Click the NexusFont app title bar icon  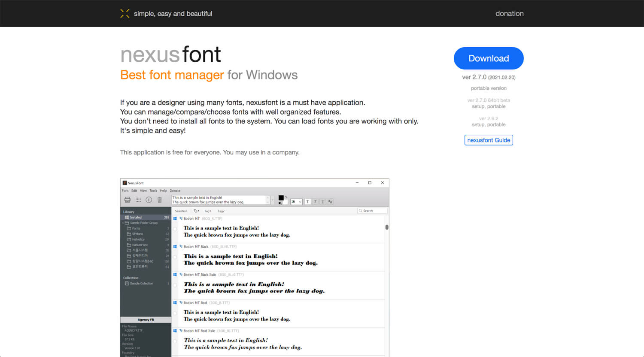click(x=125, y=183)
